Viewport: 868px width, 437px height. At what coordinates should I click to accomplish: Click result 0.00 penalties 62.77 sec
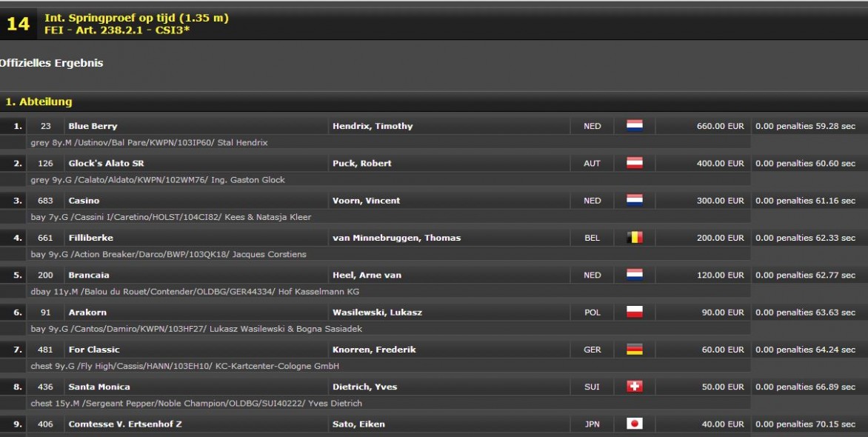pos(806,276)
